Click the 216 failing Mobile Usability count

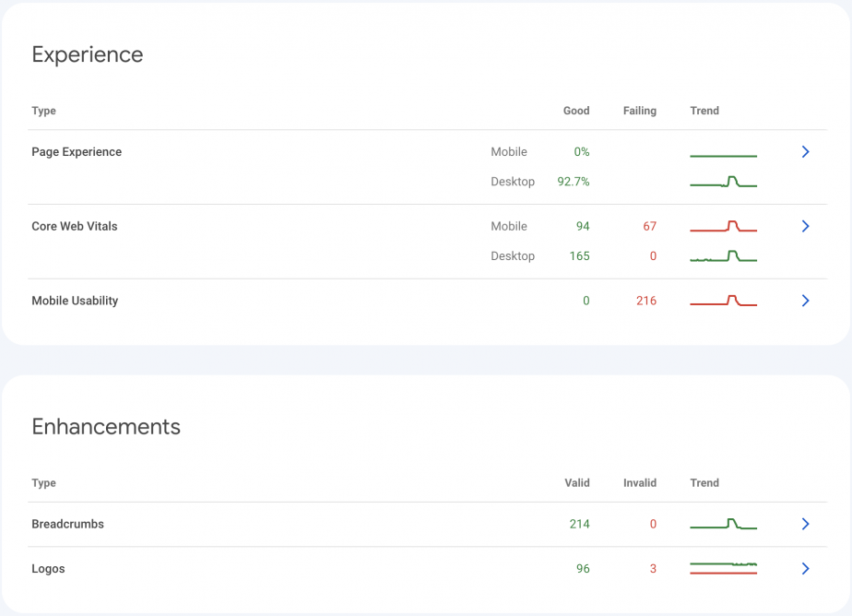point(646,301)
